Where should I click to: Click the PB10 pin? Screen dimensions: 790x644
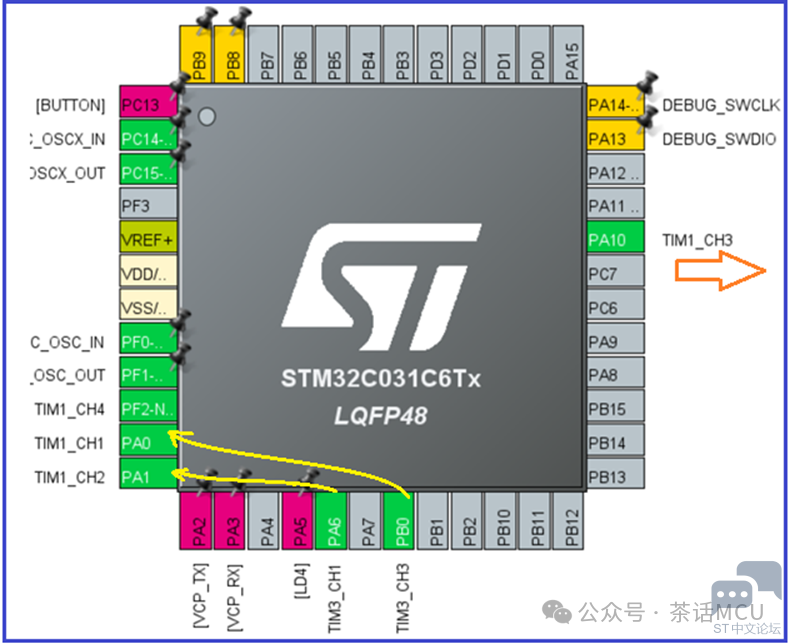coord(501,521)
